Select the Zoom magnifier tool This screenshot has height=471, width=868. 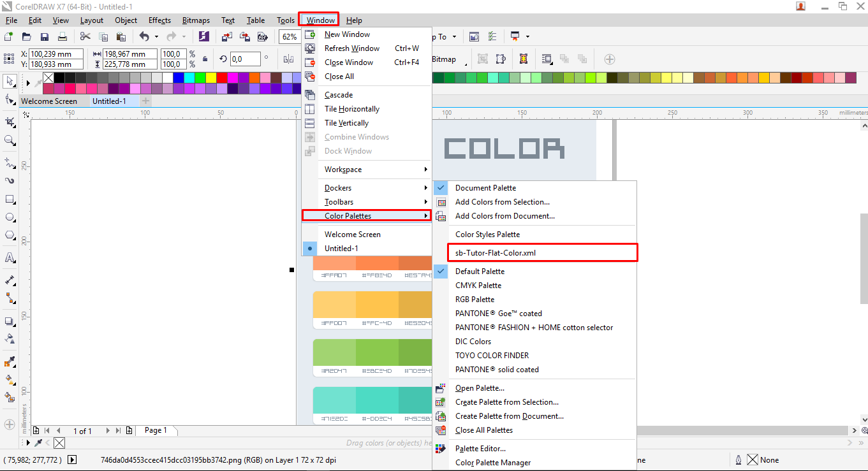[10, 140]
